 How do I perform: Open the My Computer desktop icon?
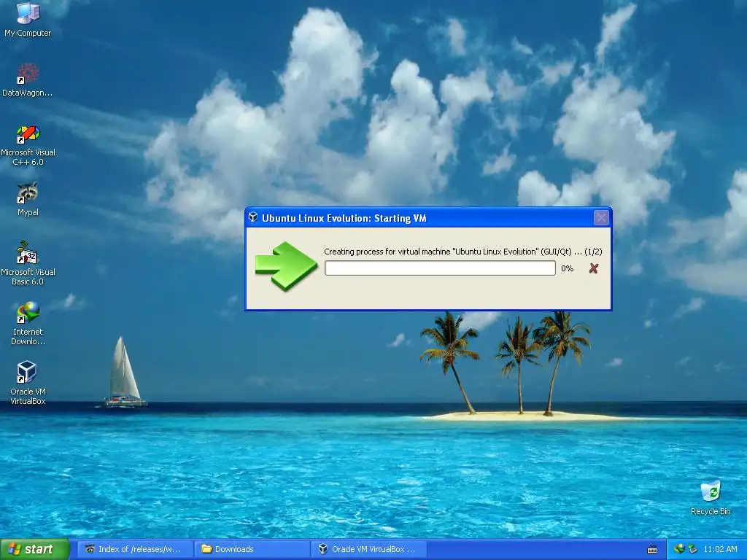[28, 19]
